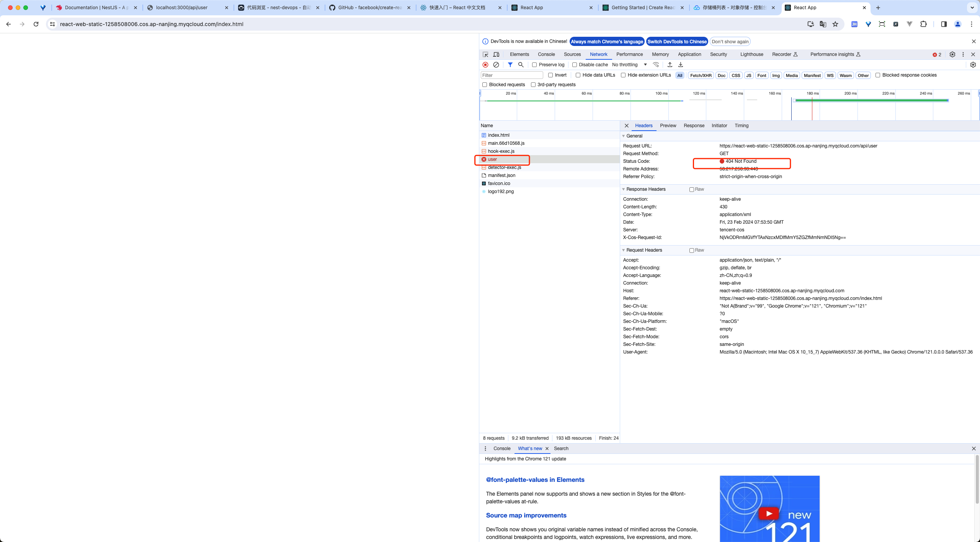Click Don't show again
This screenshot has height=542, width=980.
pyautogui.click(x=730, y=42)
